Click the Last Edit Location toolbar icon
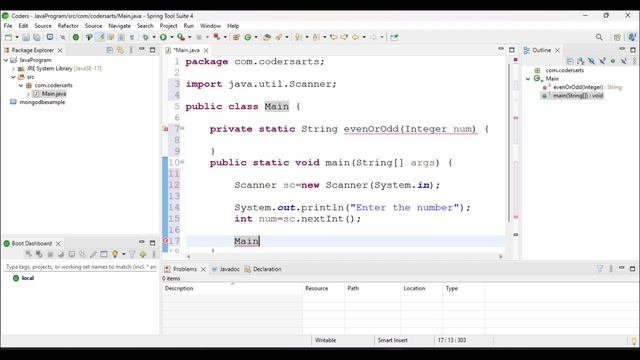 pos(333,37)
